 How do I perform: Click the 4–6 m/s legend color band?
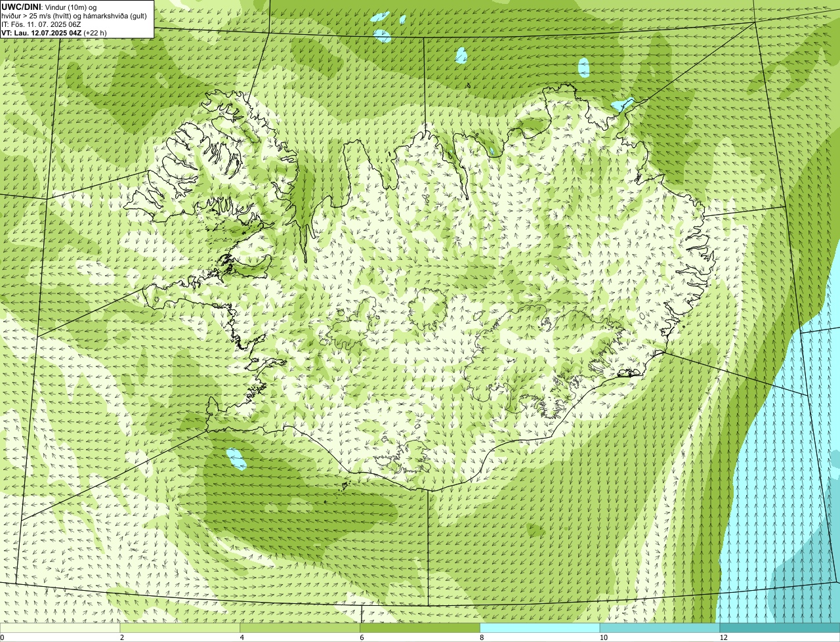click(300, 628)
